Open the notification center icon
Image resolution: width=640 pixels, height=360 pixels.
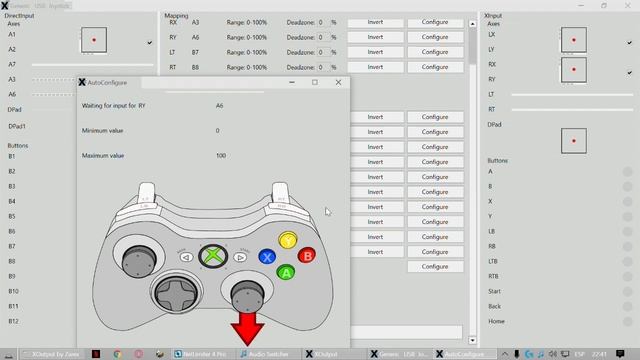(620, 354)
